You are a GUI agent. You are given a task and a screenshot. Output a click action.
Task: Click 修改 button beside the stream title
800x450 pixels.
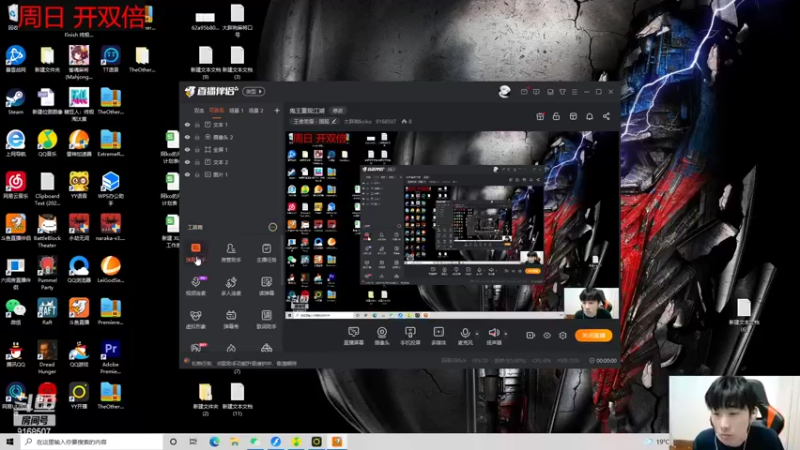point(338,110)
